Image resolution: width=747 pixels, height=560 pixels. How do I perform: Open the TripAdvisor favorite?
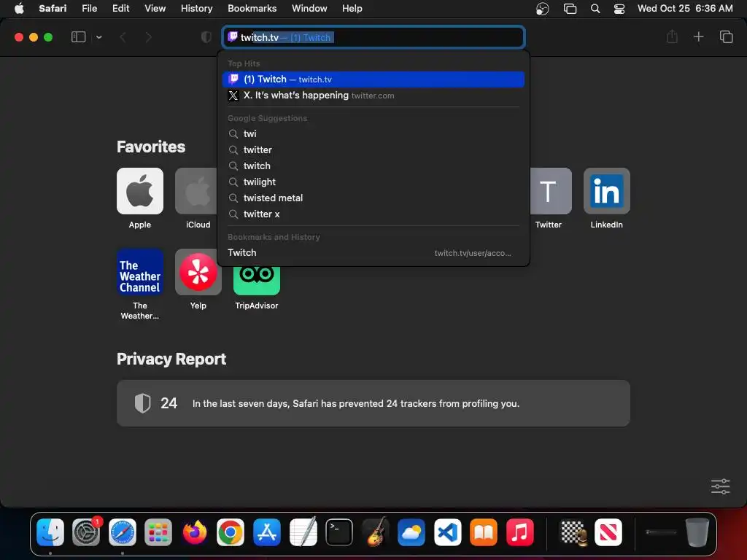coord(256,280)
